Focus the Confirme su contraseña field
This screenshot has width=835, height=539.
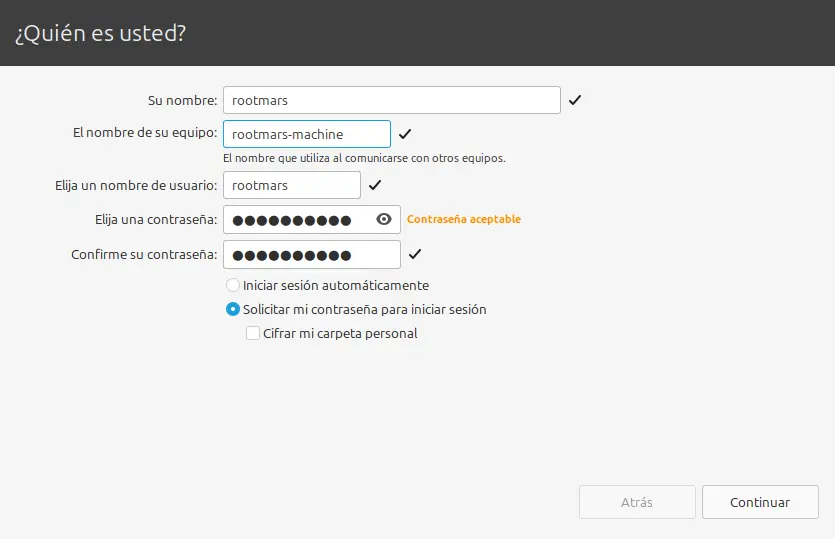pos(311,254)
